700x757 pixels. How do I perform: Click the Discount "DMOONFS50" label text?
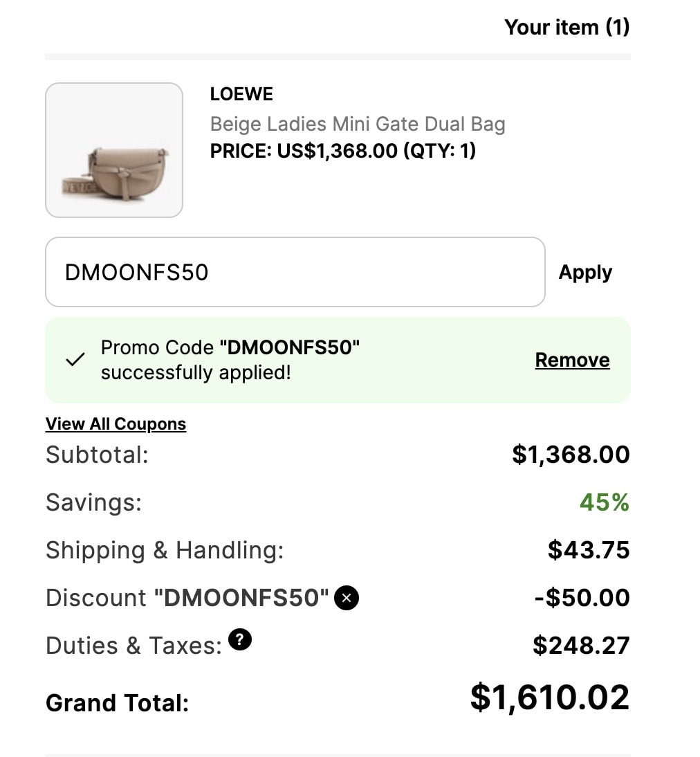coord(187,598)
